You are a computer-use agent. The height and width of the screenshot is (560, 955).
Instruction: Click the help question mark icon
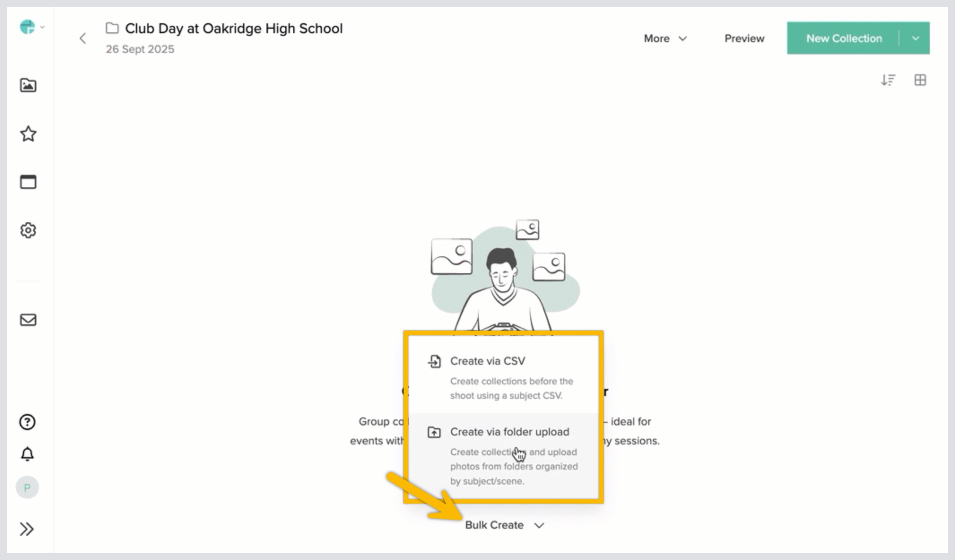coord(27,422)
